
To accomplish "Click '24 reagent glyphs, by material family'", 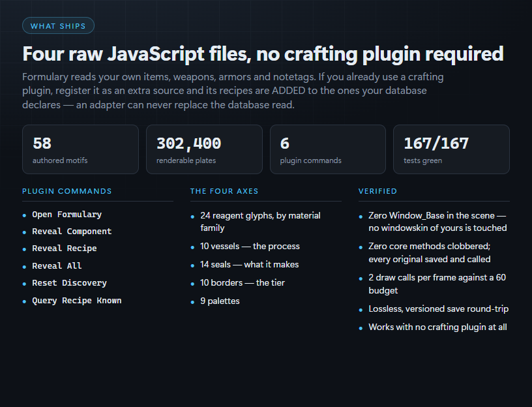I will pos(260,222).
